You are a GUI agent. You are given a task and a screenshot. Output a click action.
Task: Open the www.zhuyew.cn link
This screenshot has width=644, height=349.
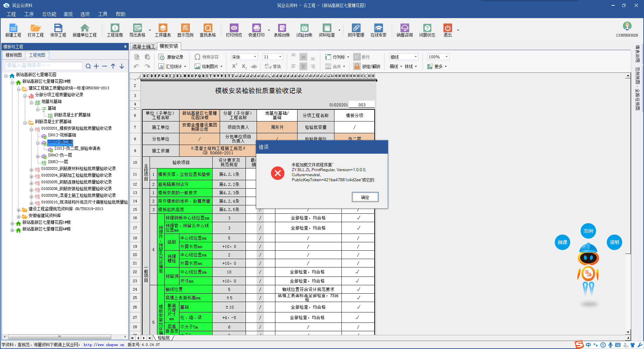(x=104, y=345)
